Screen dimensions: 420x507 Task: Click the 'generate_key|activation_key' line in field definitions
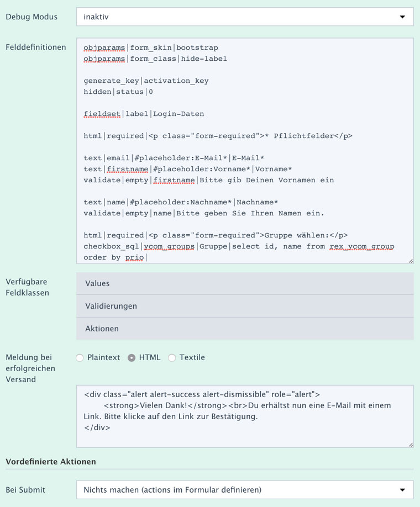(146, 81)
